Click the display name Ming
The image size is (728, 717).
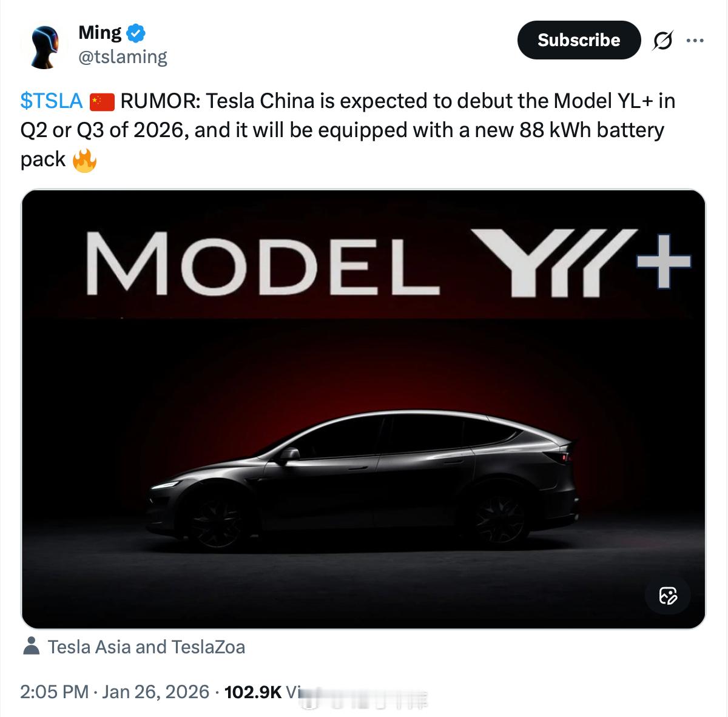99,33
